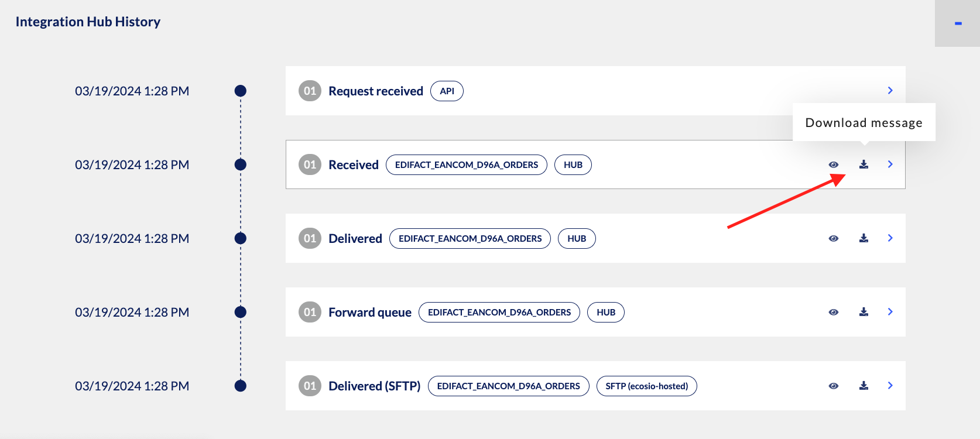Click the EDIFACT_EANCOM_D96A_ORDERS tag in the Received row
980x439 pixels.
coord(467,164)
